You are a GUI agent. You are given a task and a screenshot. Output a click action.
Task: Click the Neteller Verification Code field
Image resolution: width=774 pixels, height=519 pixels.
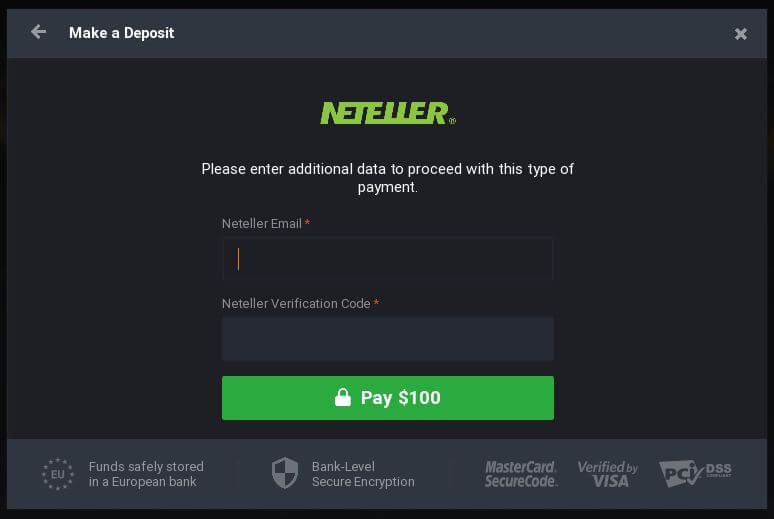pyautogui.click(x=387, y=339)
